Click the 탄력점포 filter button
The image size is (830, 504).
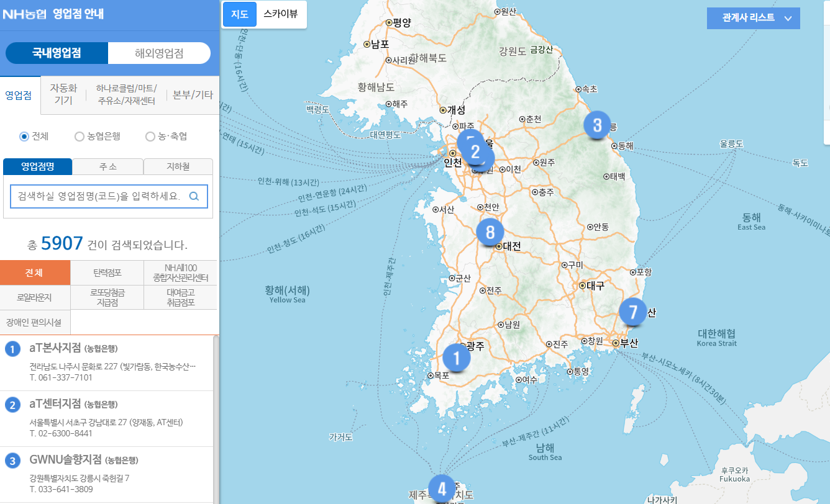pos(107,272)
